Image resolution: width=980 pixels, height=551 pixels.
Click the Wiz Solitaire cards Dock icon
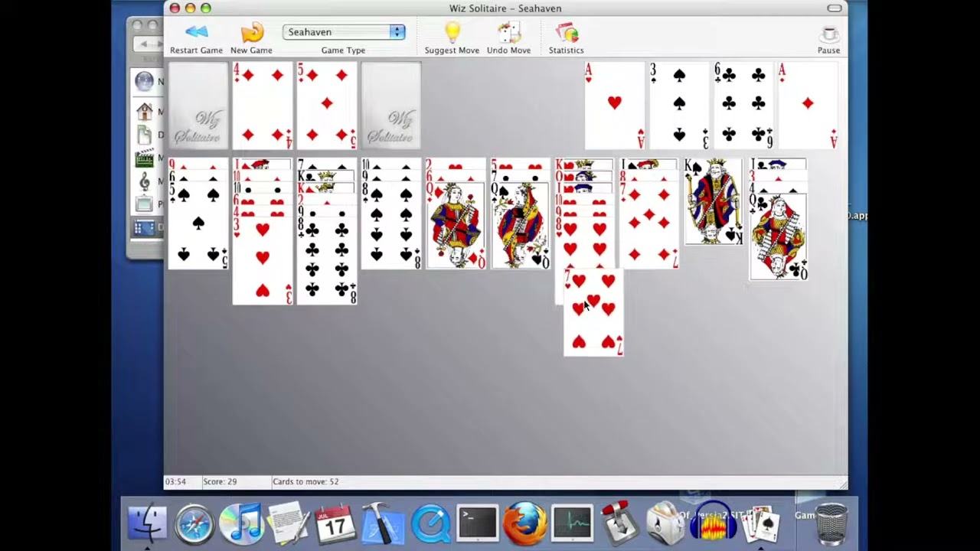point(760,523)
